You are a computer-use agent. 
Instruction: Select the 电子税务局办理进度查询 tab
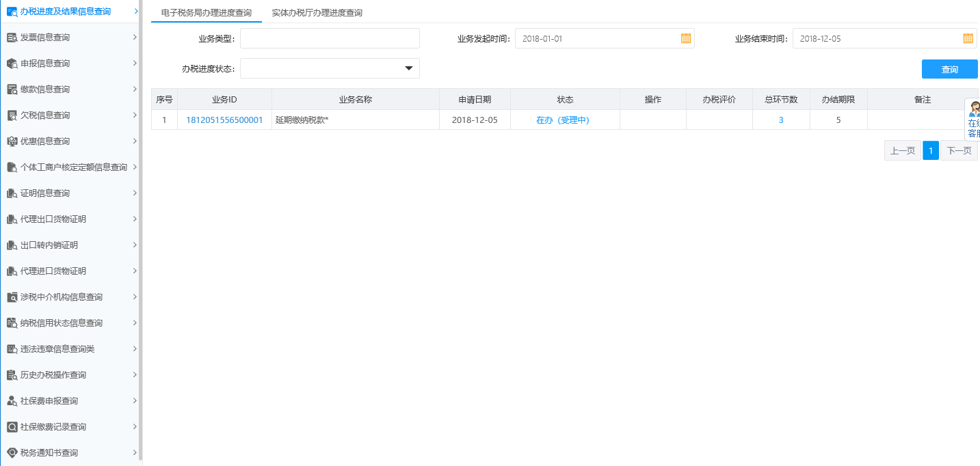pos(206,12)
